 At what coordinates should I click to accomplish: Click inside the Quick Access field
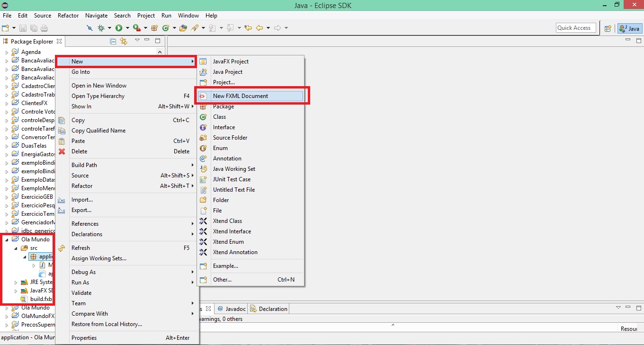point(576,28)
